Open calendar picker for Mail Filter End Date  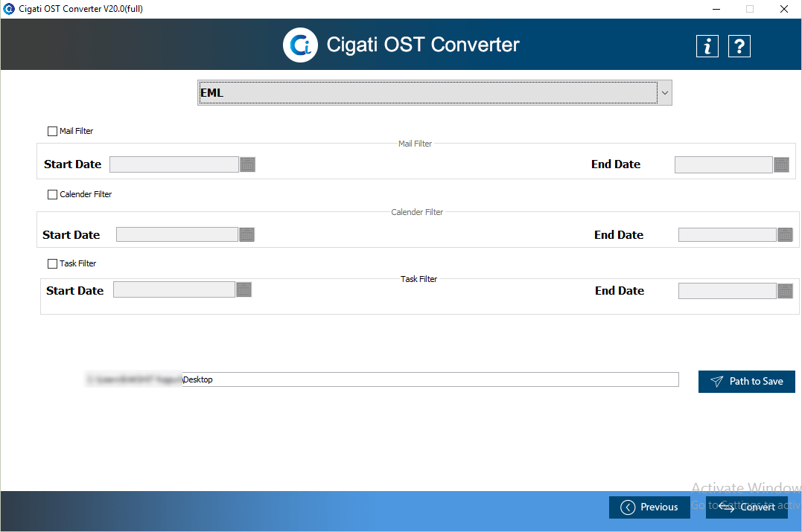coord(782,164)
